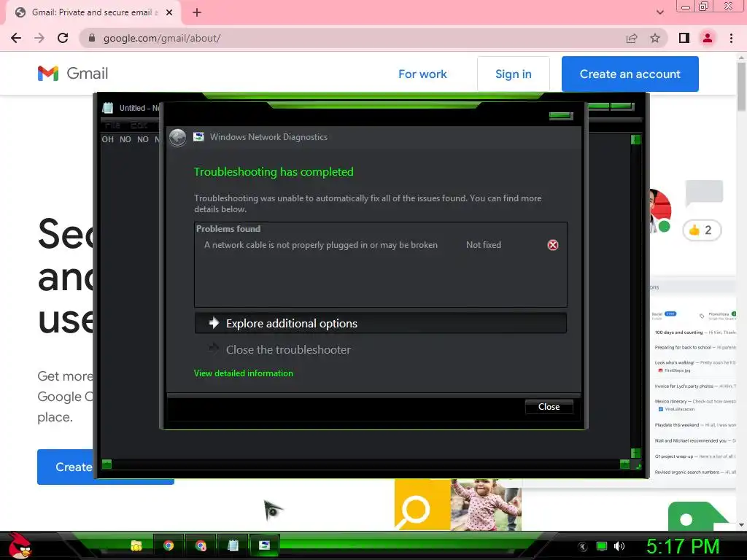Image resolution: width=747 pixels, height=560 pixels.
Task: Open the For work link
Action: [422, 74]
